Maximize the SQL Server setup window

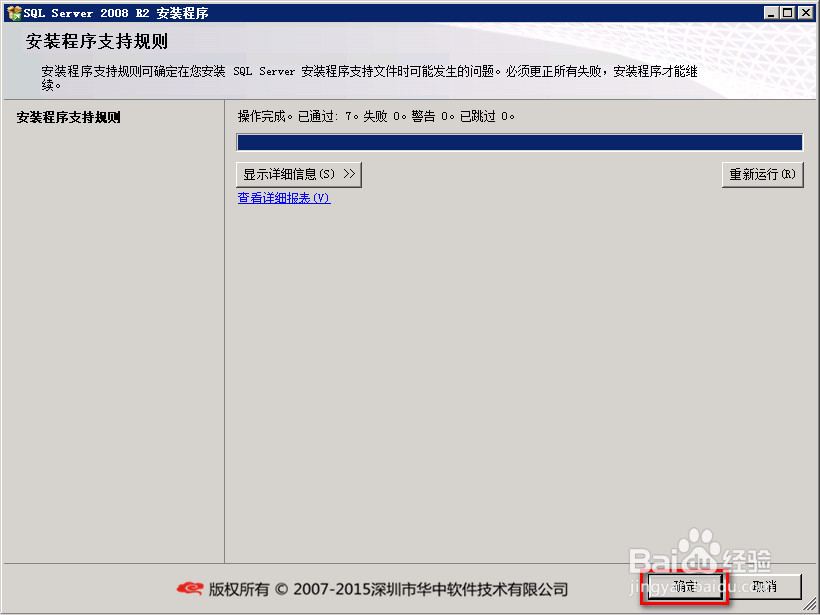(788, 13)
